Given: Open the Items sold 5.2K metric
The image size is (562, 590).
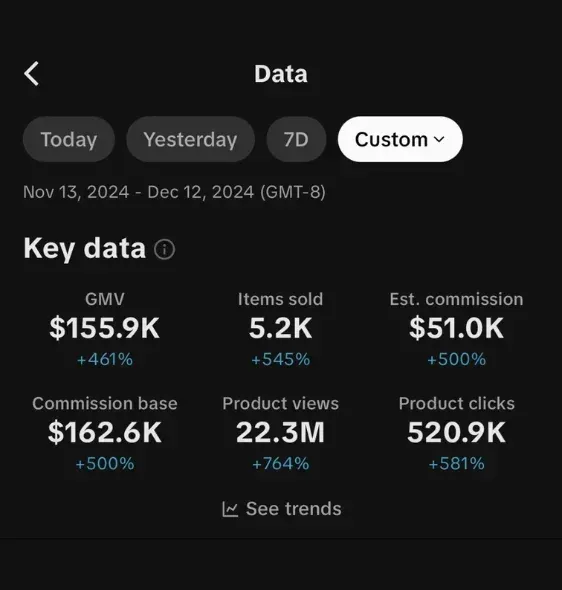Looking at the screenshot, I should (x=281, y=329).
